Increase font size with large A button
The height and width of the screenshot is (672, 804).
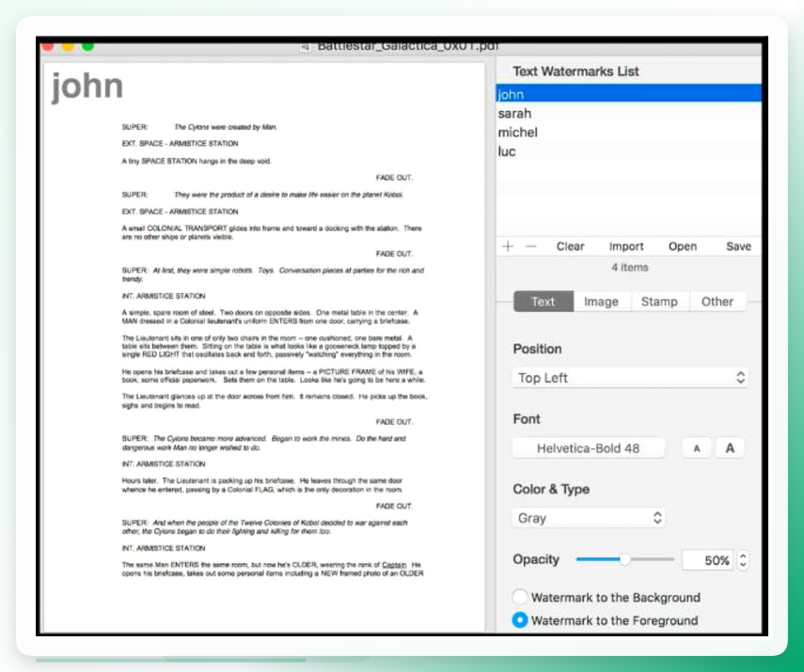coord(730,448)
